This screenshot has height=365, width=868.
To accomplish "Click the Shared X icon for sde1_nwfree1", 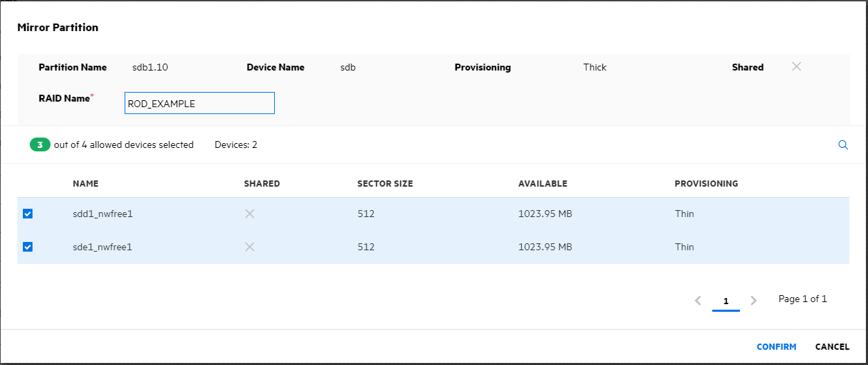I will pos(250,247).
